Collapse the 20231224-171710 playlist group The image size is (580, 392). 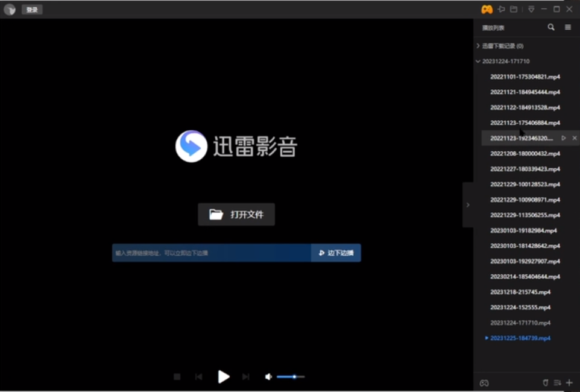click(478, 62)
